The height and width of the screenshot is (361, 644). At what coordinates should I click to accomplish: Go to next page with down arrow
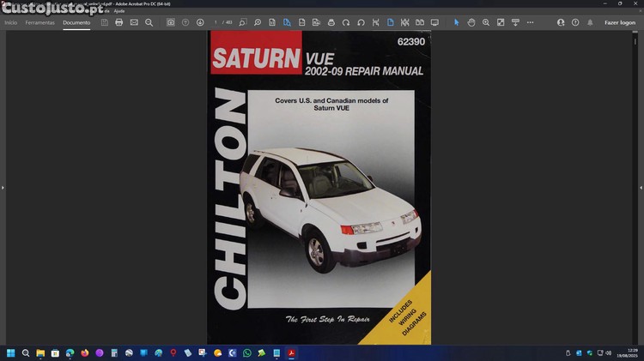[x=200, y=22]
